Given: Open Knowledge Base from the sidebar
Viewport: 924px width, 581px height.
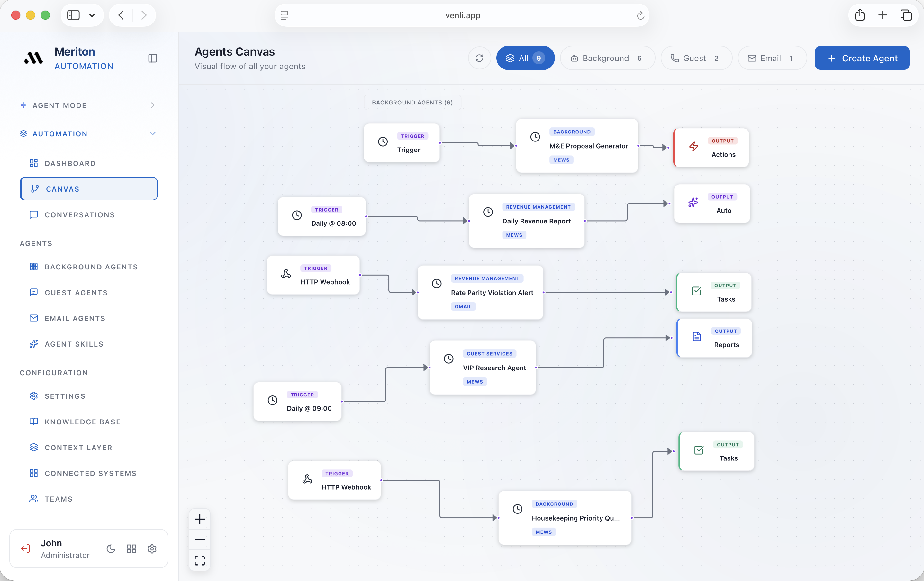Looking at the screenshot, I should 83,422.
